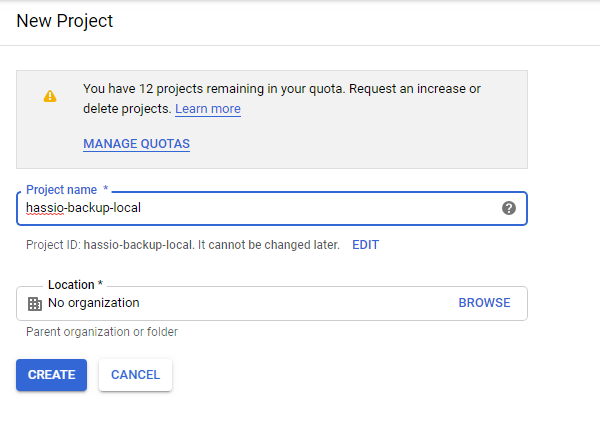The image size is (600, 429).
Task: Browse for a parent location
Action: coord(484,303)
